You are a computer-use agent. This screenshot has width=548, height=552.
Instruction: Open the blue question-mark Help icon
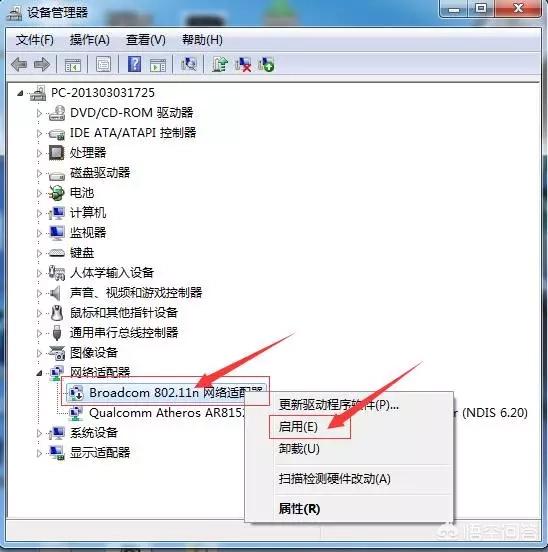click(134, 64)
